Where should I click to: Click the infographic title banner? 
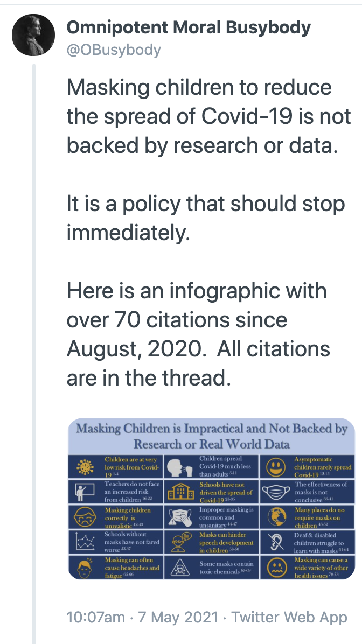pos(211,436)
